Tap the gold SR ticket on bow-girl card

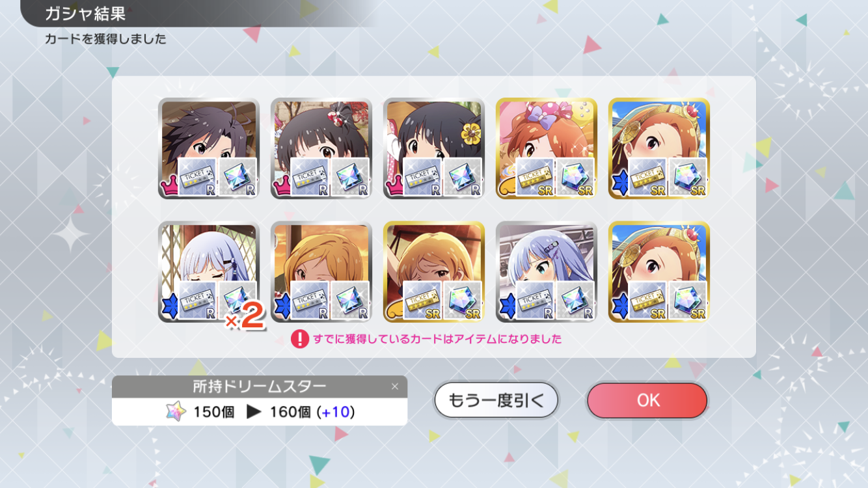click(534, 177)
